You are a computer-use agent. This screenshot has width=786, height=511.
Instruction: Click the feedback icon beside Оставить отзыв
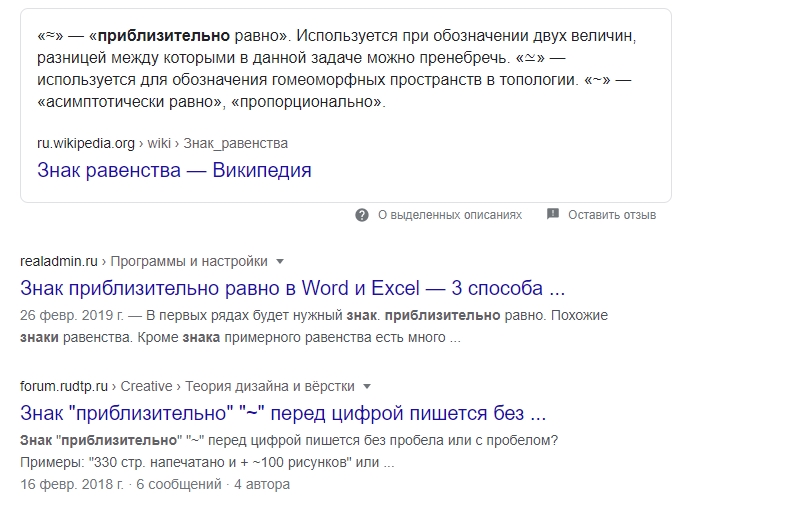[553, 215]
